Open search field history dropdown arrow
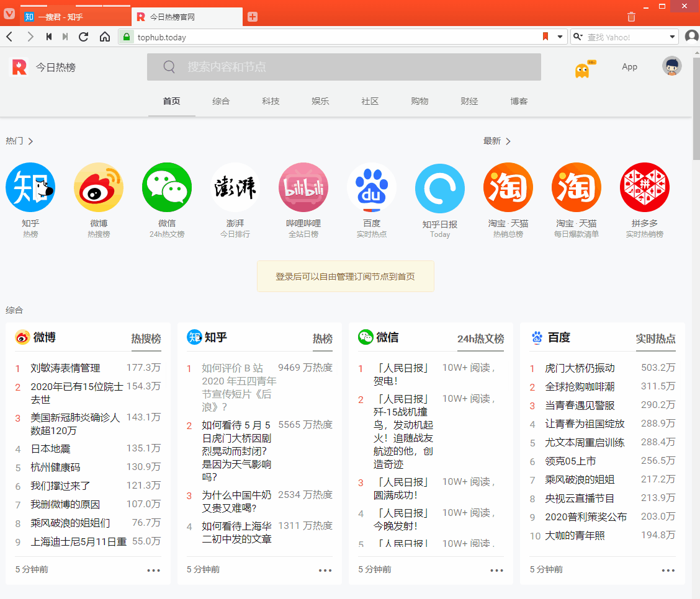Screen dimensions: 700x599 [672, 37]
